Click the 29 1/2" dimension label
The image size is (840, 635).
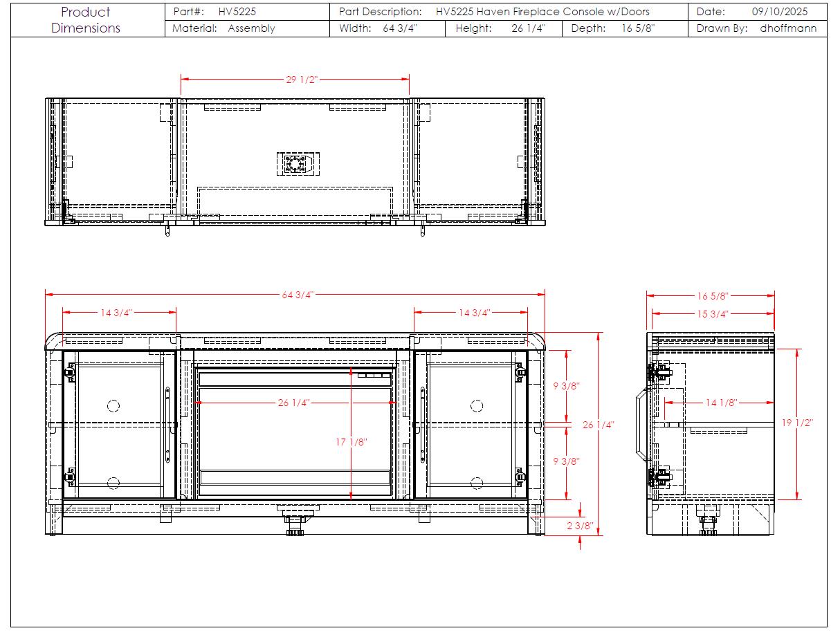[301, 80]
